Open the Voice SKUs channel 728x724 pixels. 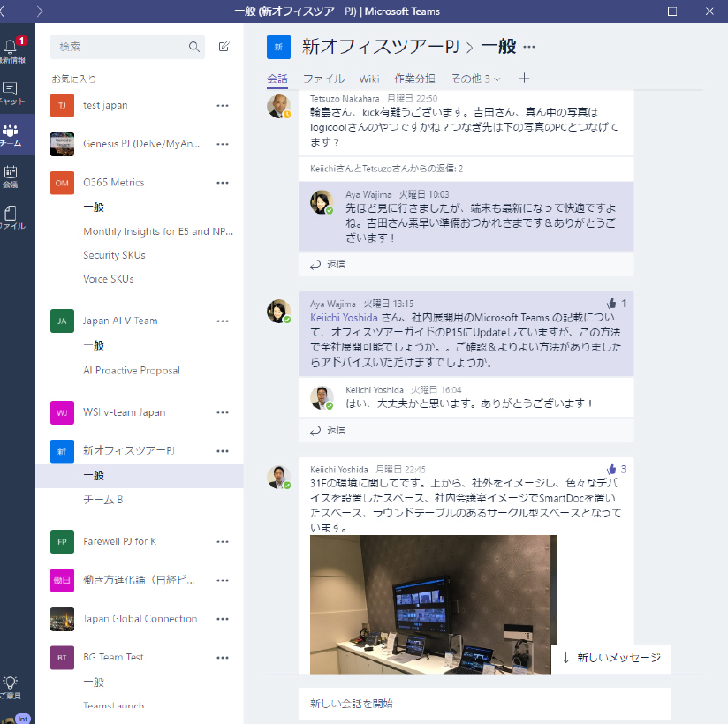pos(108,278)
